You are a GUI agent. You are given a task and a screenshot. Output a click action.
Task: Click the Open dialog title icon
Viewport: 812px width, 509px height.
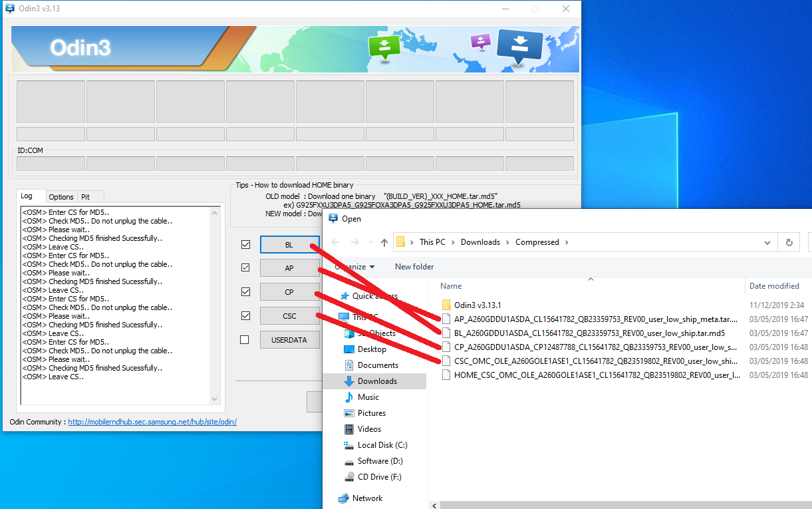coord(333,218)
